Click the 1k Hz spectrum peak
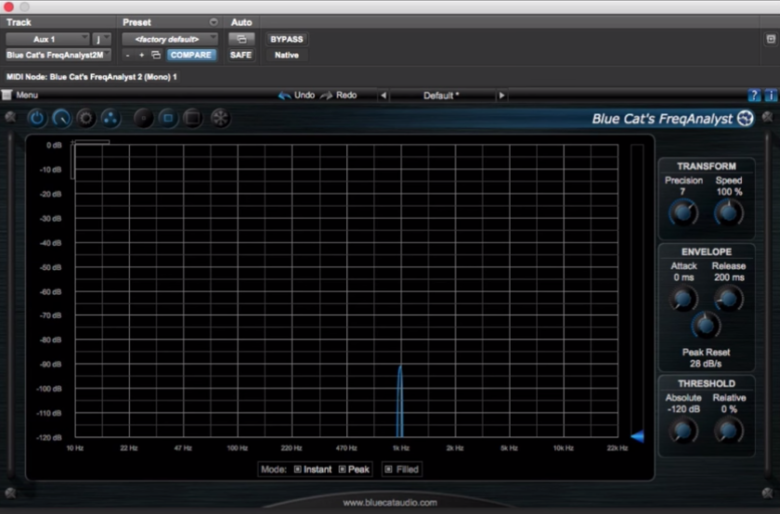The height and width of the screenshot is (514, 780). 400,401
